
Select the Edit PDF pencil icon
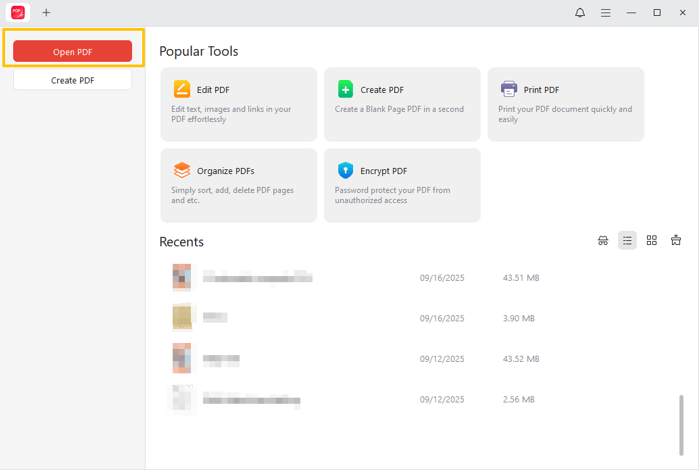[x=182, y=89]
